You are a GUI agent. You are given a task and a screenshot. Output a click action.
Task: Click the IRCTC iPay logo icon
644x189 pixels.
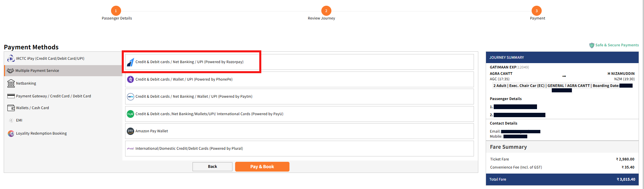pyautogui.click(x=11, y=58)
